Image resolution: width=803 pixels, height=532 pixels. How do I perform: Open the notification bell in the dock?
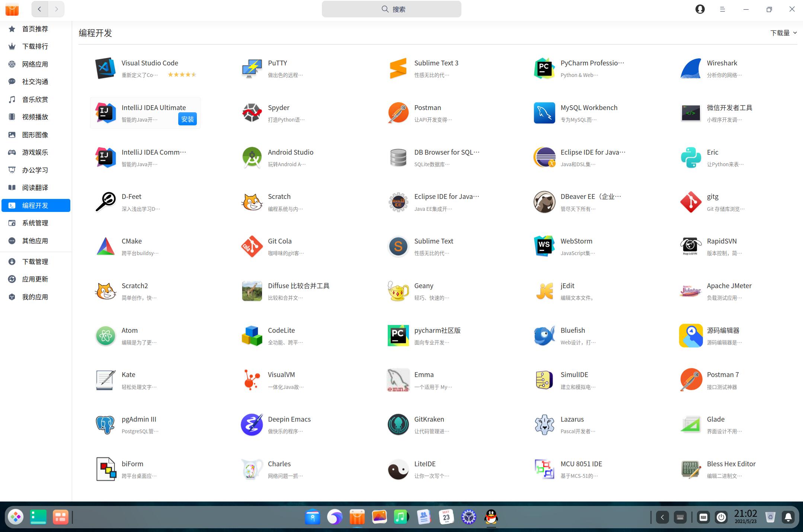[788, 517]
